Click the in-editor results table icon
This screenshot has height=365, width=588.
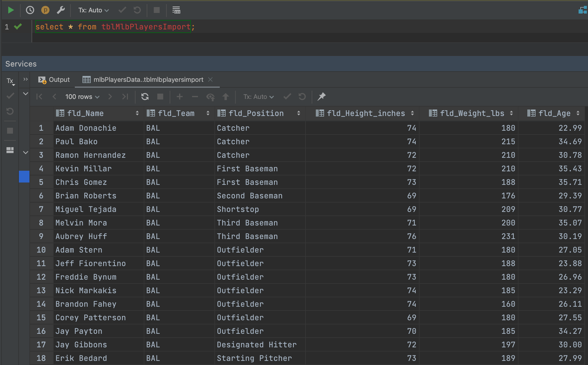click(x=176, y=10)
